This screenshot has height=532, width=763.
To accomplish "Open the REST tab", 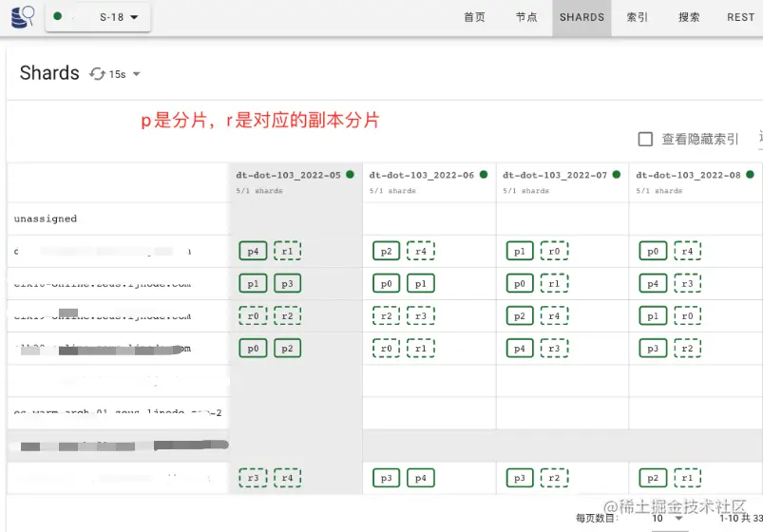I will point(740,17).
